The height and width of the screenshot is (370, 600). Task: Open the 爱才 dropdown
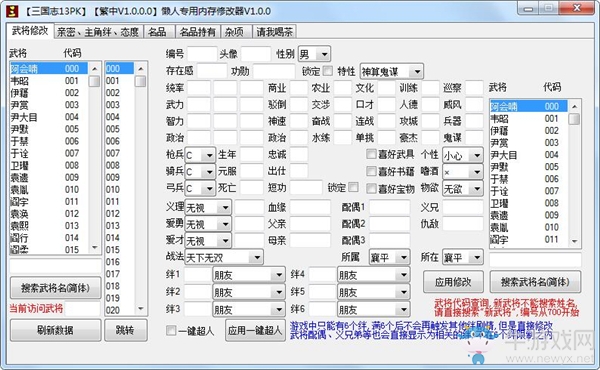[208, 241]
